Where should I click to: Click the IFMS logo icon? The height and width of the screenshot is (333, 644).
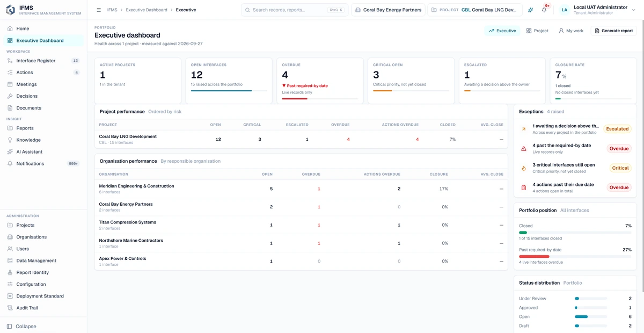click(10, 10)
